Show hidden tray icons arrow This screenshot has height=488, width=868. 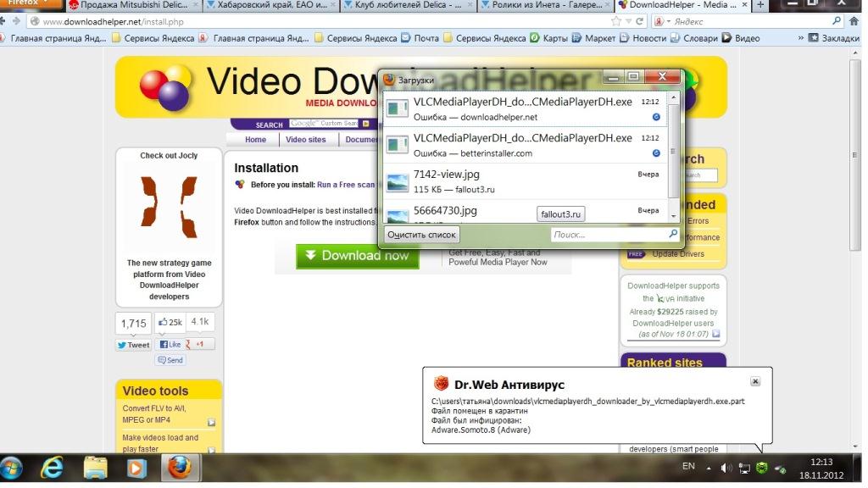pos(709,468)
